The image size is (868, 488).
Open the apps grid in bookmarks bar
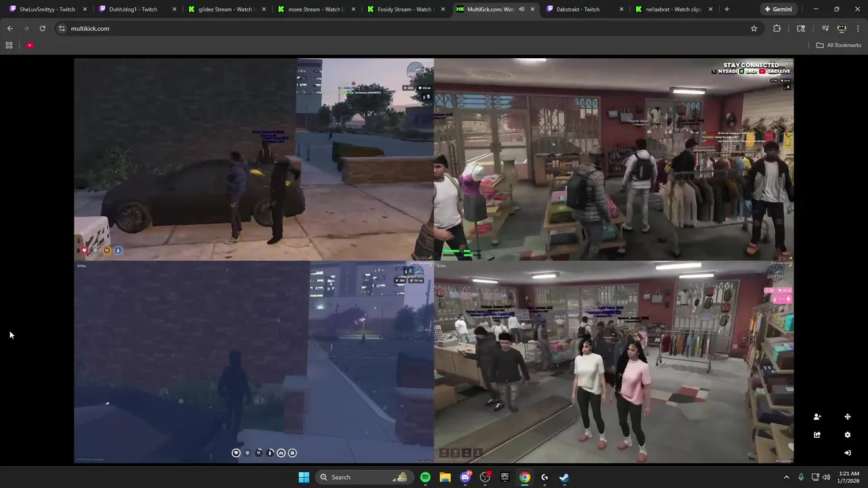tap(9, 45)
